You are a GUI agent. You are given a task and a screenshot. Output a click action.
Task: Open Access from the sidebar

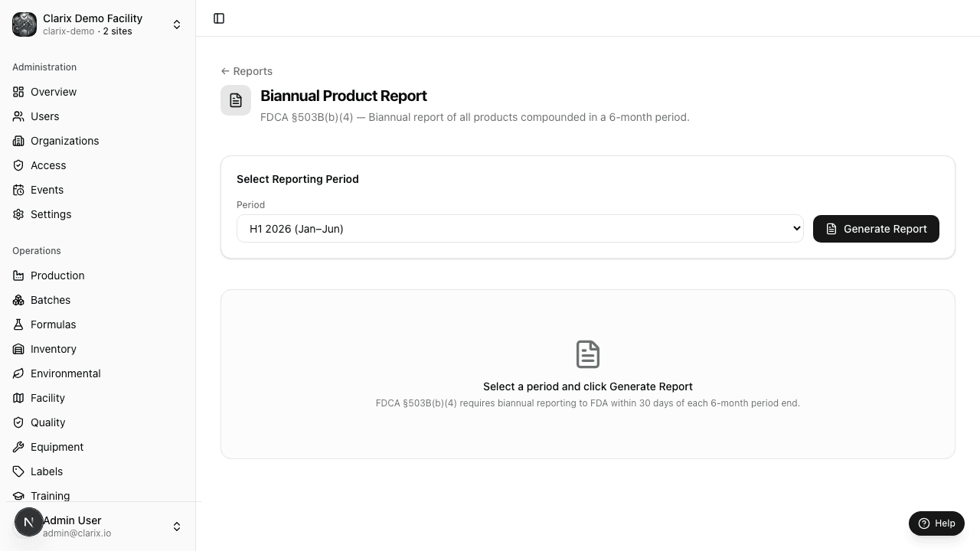pyautogui.click(x=98, y=165)
